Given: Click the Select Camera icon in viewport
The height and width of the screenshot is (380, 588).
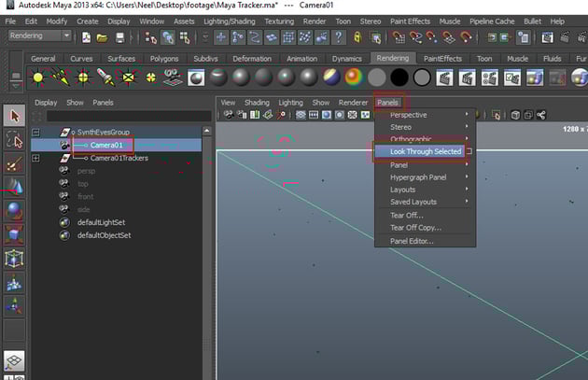Looking at the screenshot, I should [x=228, y=115].
